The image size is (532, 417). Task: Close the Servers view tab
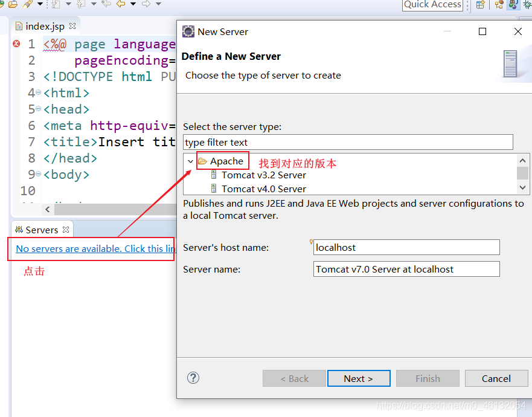tap(66, 230)
